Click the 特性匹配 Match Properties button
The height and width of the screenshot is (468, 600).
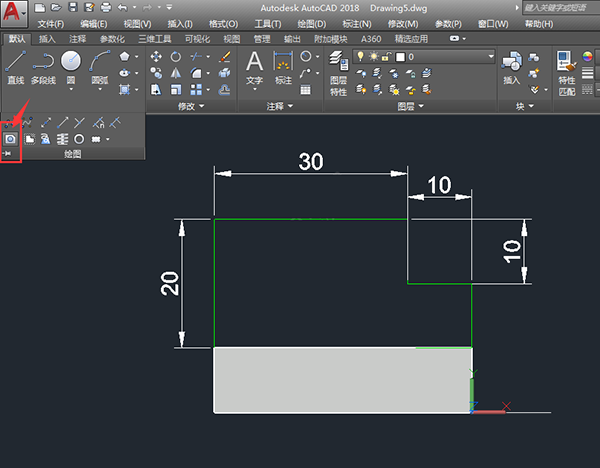(x=566, y=73)
